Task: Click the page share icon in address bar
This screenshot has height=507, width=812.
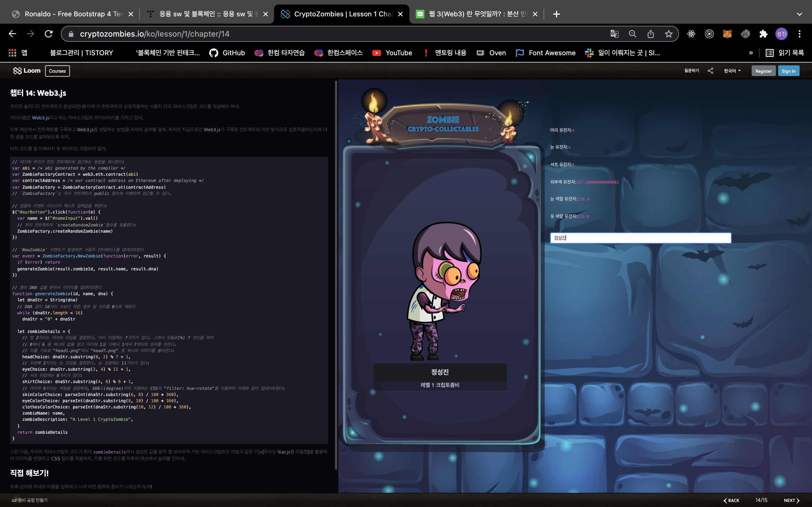Action: tap(650, 34)
